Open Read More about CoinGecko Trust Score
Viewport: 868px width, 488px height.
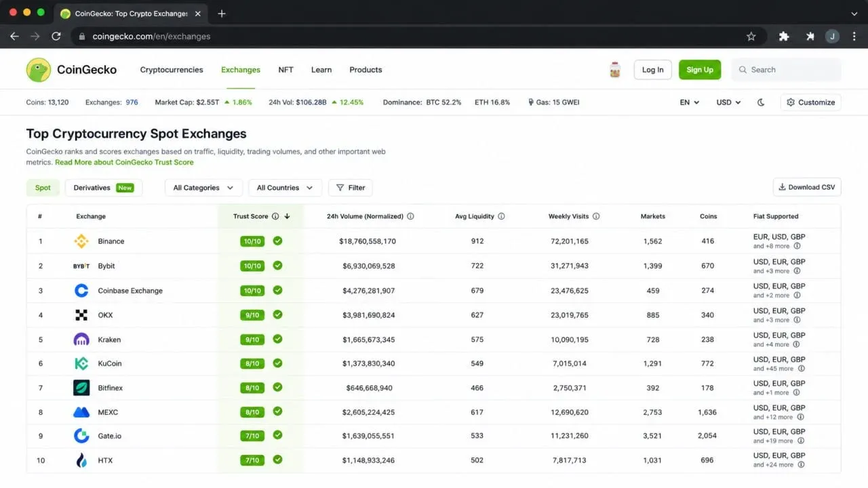(124, 163)
